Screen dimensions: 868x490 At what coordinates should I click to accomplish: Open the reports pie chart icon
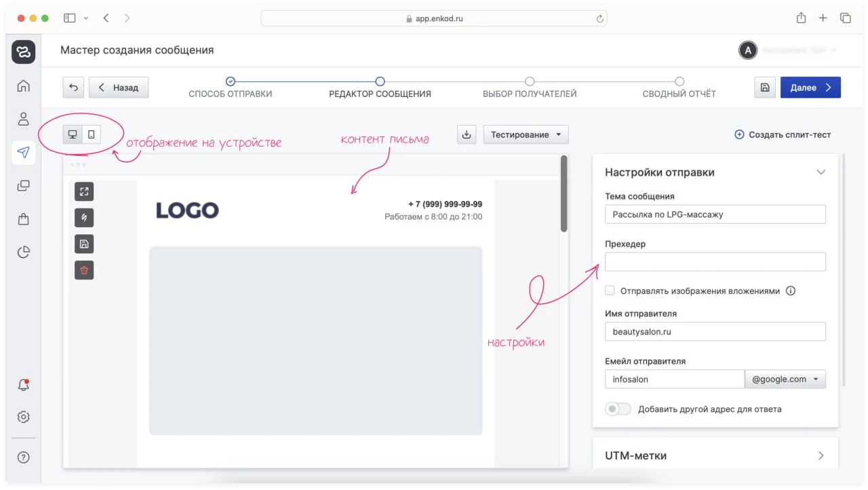click(x=24, y=252)
